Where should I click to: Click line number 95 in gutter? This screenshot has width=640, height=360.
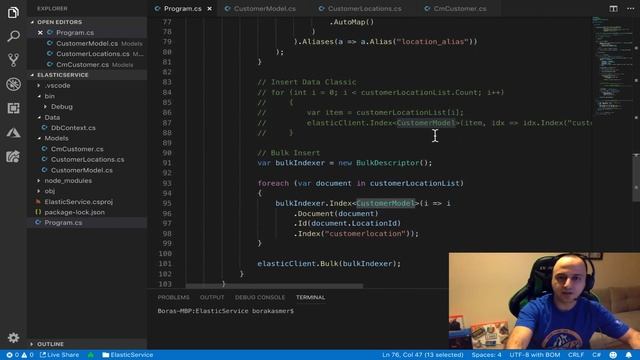point(167,203)
